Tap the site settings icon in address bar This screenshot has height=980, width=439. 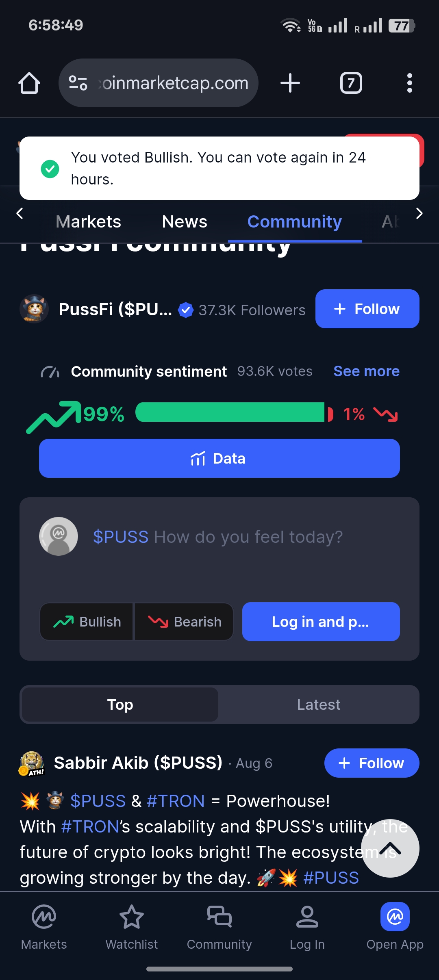coord(78,83)
